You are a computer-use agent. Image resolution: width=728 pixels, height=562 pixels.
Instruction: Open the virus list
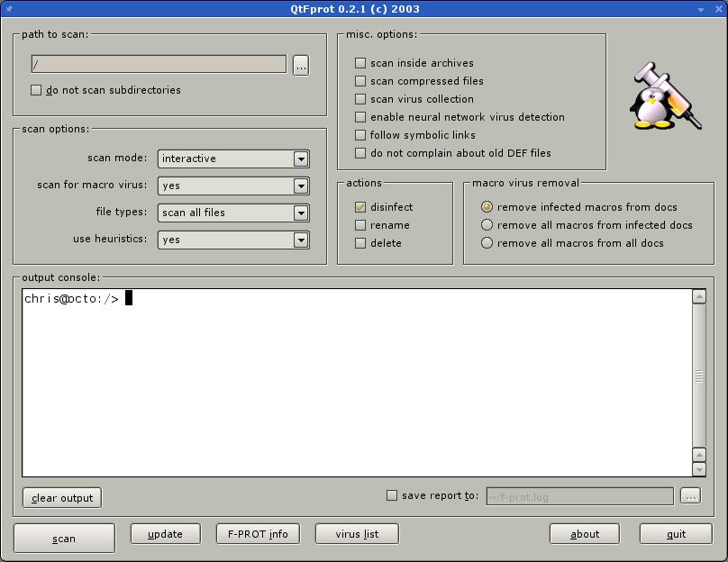[x=357, y=534]
